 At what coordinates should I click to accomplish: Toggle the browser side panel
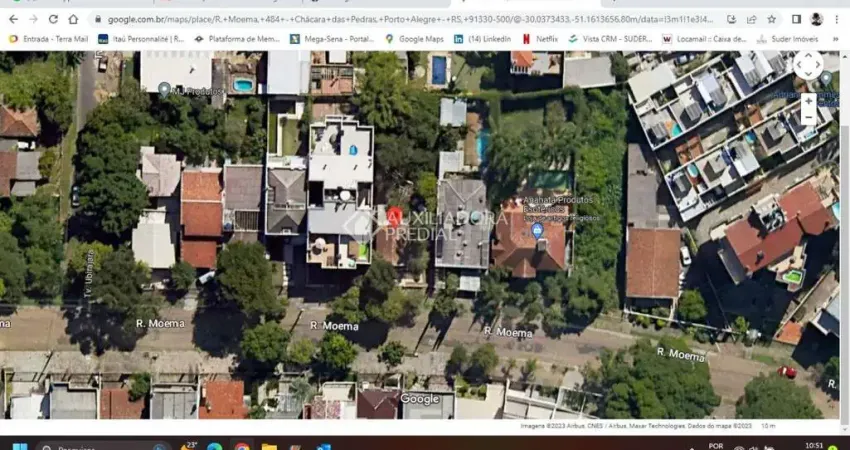click(x=796, y=20)
